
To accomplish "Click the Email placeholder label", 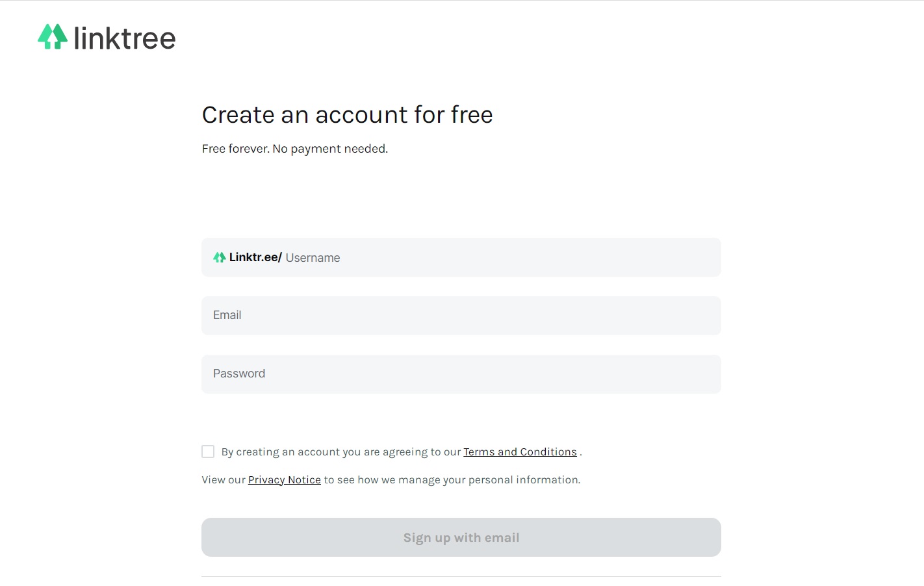I will (227, 315).
